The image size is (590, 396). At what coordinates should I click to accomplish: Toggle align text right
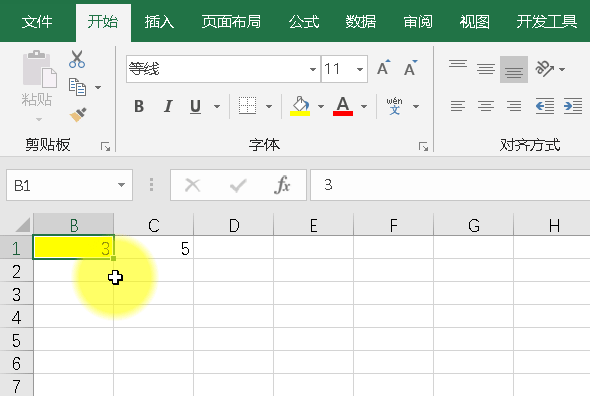(x=514, y=106)
